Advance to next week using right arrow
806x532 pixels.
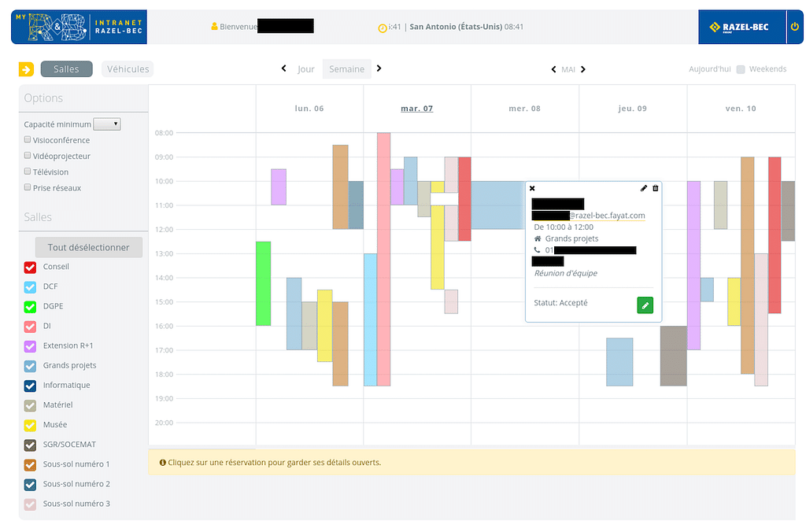pyautogui.click(x=379, y=68)
